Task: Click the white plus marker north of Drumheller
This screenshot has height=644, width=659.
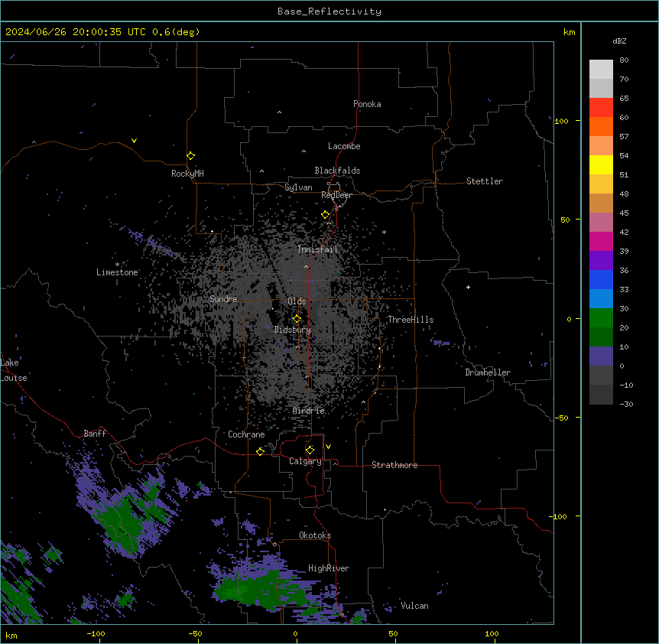Action: click(468, 287)
